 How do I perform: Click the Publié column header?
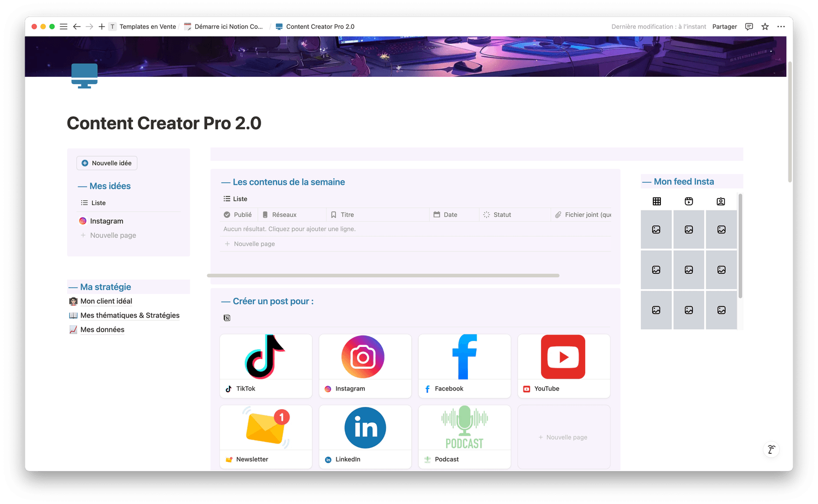point(238,215)
